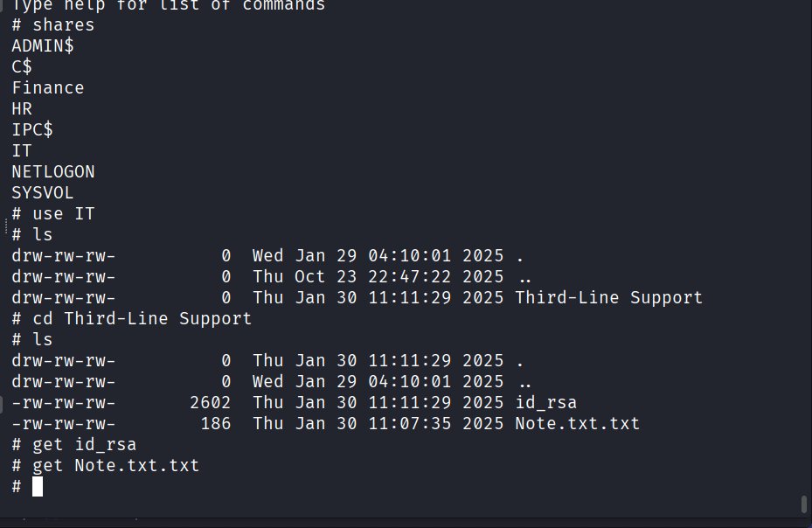Viewport: 812px width, 528px height.
Task: Click the terminal scrollbar thumb
Action: (x=803, y=504)
